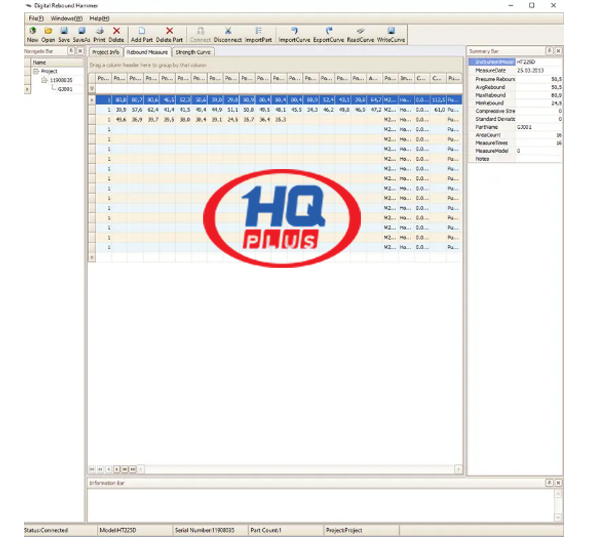The height and width of the screenshot is (540, 600).
Task: Switch to the Strength Curve tab
Action: 193,52
